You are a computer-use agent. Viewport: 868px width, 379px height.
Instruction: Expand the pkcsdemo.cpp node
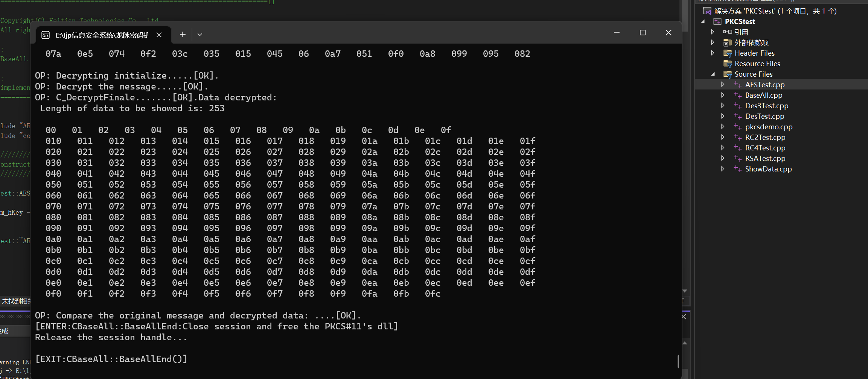[x=723, y=127]
